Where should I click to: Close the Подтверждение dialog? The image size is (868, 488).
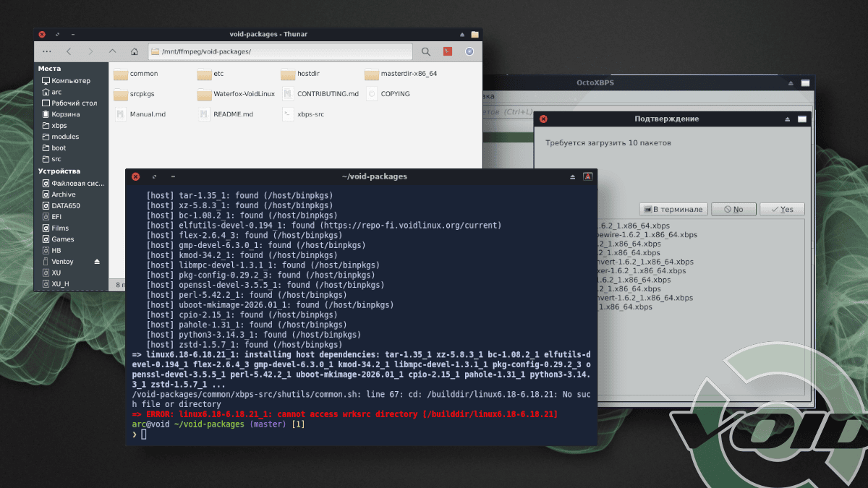tap(543, 119)
